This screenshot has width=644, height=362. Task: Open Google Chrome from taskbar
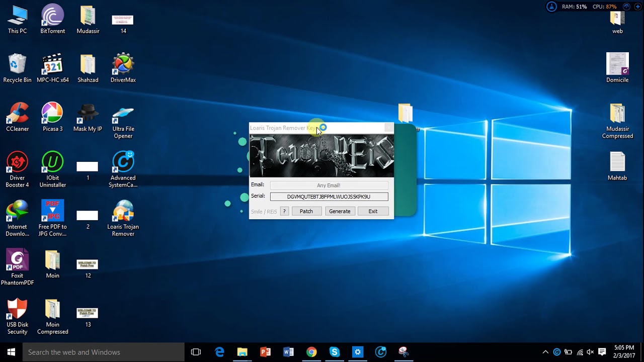click(x=311, y=352)
